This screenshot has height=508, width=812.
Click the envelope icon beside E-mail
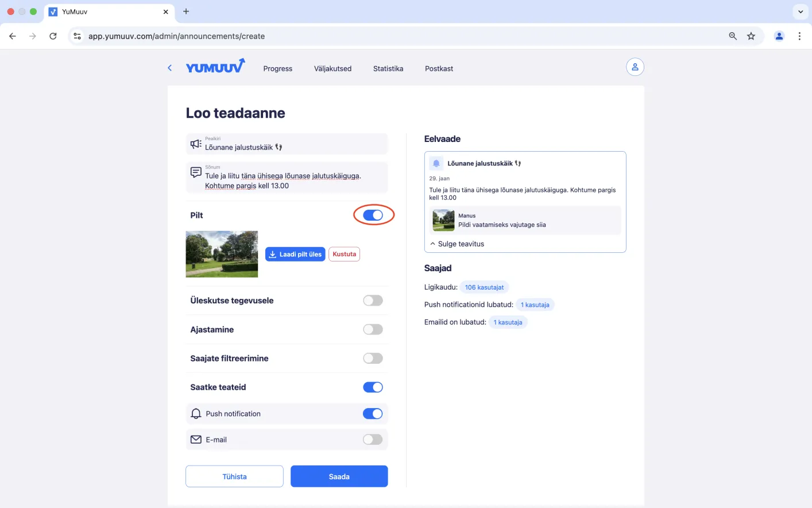tap(196, 440)
